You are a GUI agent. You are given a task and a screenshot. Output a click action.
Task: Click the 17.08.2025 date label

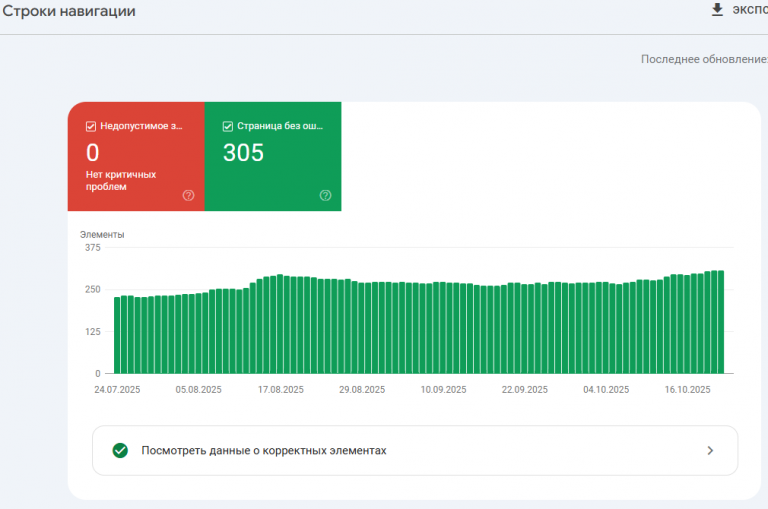[x=281, y=390]
